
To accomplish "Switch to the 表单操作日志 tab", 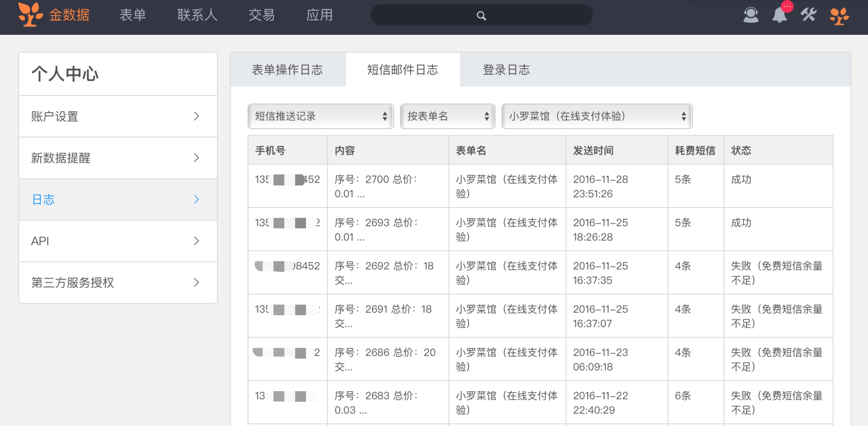I will [287, 70].
